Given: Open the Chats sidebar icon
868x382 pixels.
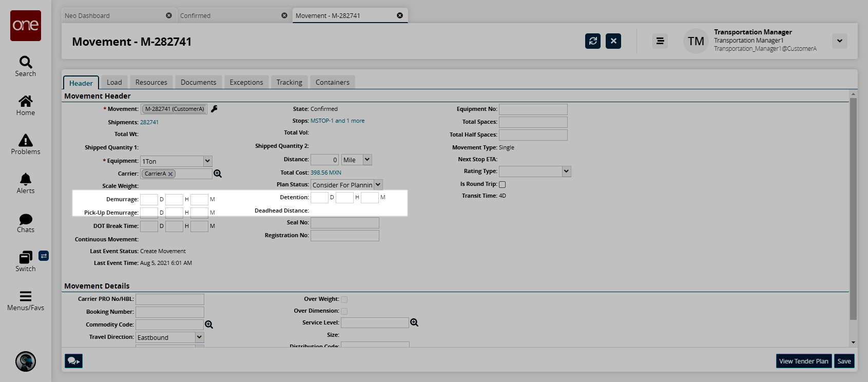Looking at the screenshot, I should 26,220.
